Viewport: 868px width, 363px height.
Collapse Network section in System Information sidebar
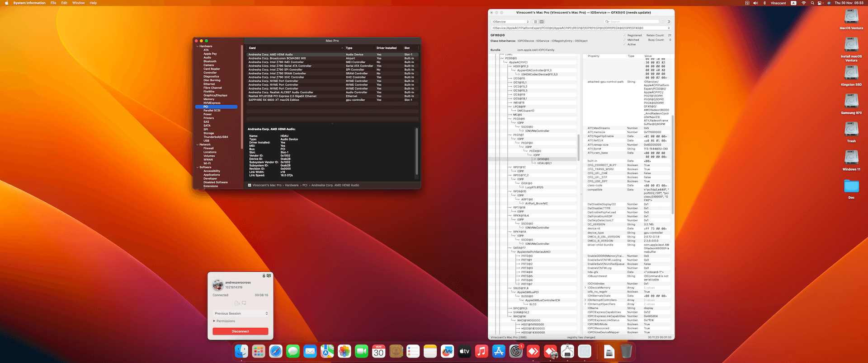pos(198,144)
